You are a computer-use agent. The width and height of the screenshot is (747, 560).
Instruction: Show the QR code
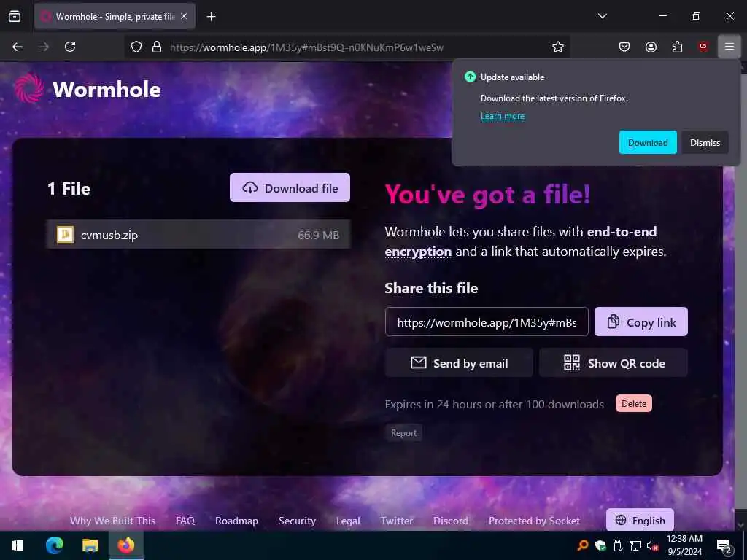pyautogui.click(x=613, y=363)
